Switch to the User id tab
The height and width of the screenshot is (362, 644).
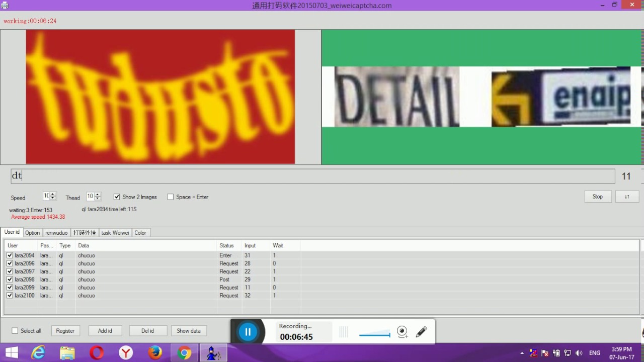(x=12, y=232)
